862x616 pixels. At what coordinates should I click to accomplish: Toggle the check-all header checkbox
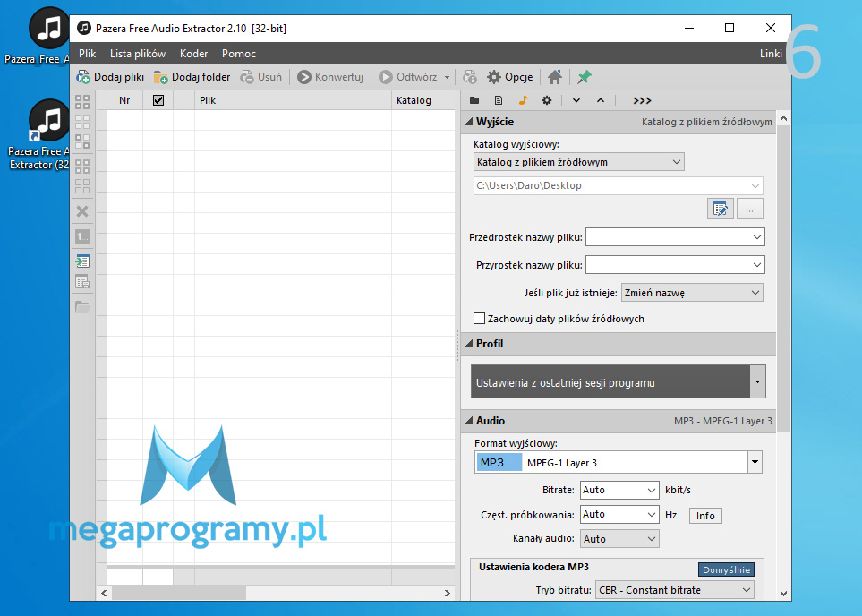[158, 100]
